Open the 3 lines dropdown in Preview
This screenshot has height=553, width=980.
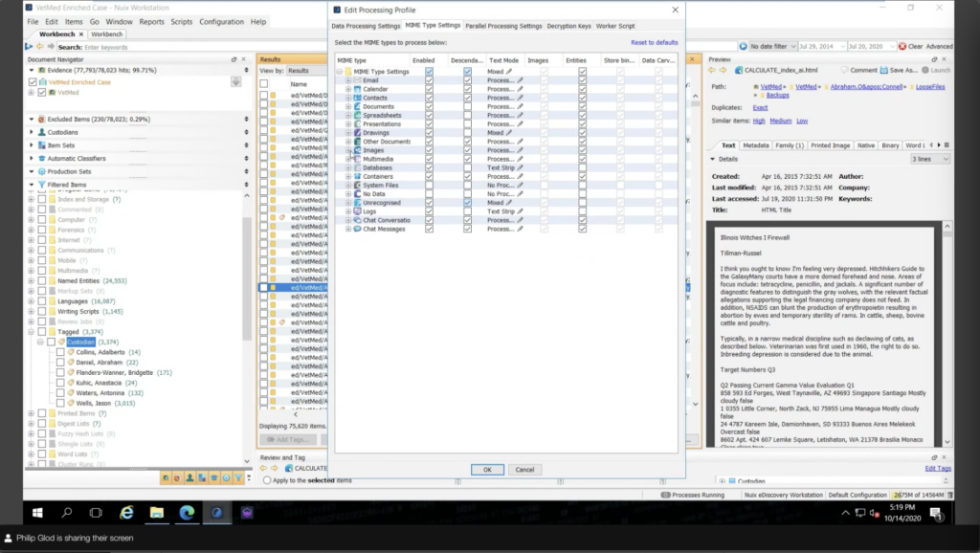(930, 159)
